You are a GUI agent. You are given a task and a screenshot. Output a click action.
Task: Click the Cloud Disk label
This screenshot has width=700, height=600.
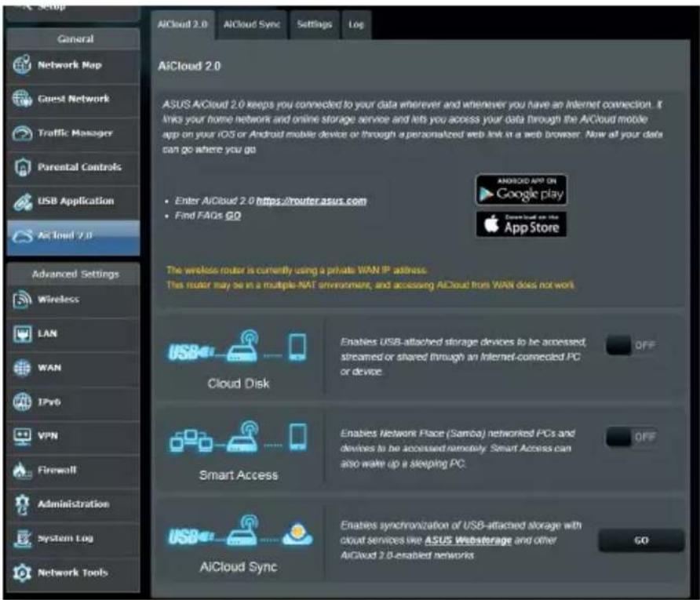pos(239,384)
